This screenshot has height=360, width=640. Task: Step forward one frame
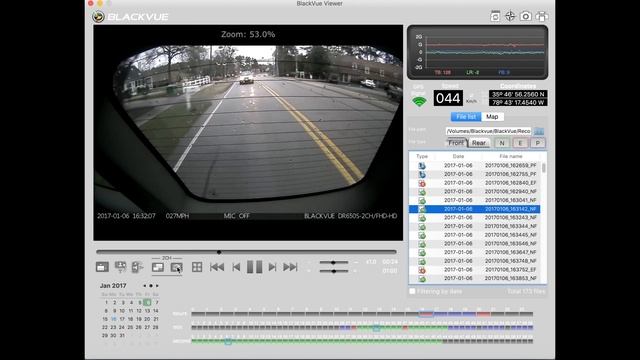[x=272, y=267]
